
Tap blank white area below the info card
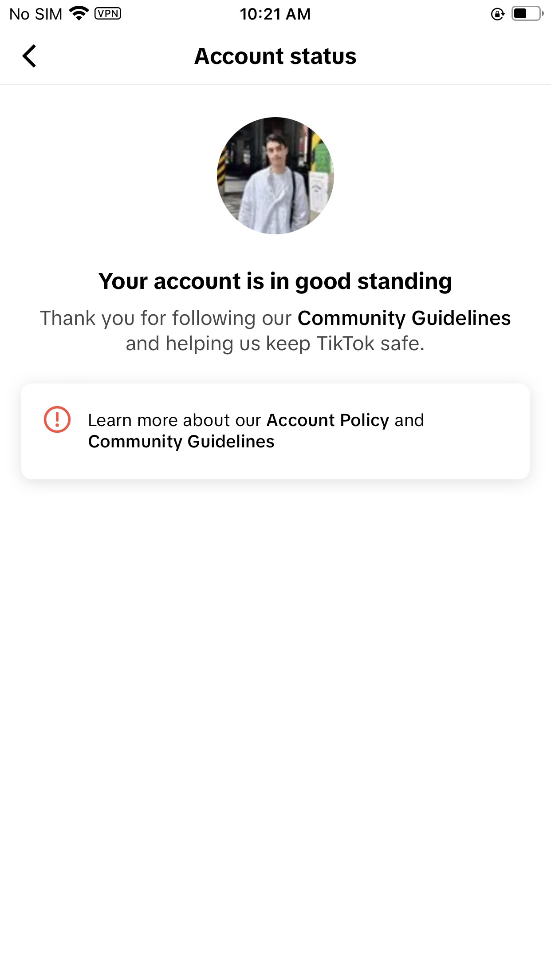(275, 710)
